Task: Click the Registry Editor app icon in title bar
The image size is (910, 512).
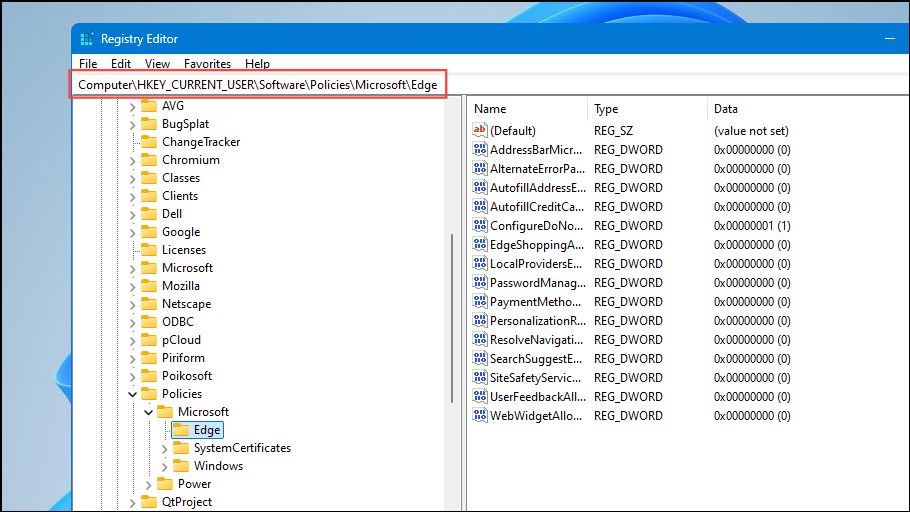Action: pyautogui.click(x=86, y=39)
